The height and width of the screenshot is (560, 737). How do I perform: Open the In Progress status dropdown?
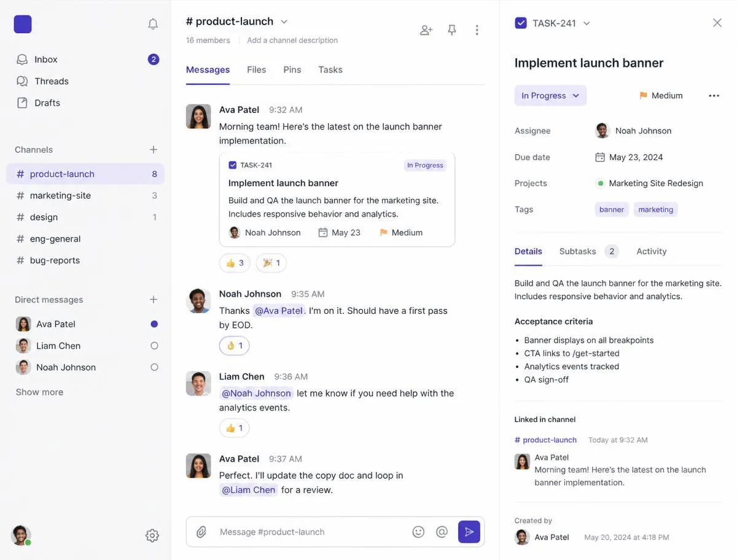(x=551, y=96)
